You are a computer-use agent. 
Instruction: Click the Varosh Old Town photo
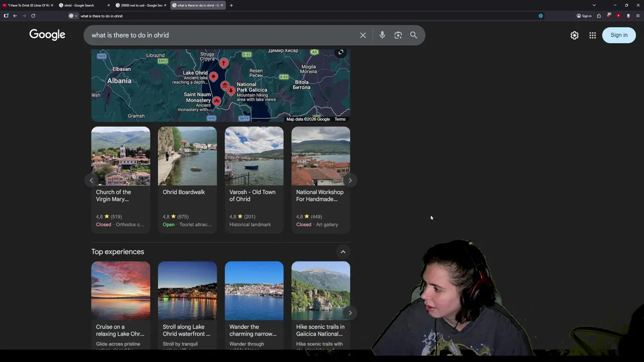coord(254,156)
